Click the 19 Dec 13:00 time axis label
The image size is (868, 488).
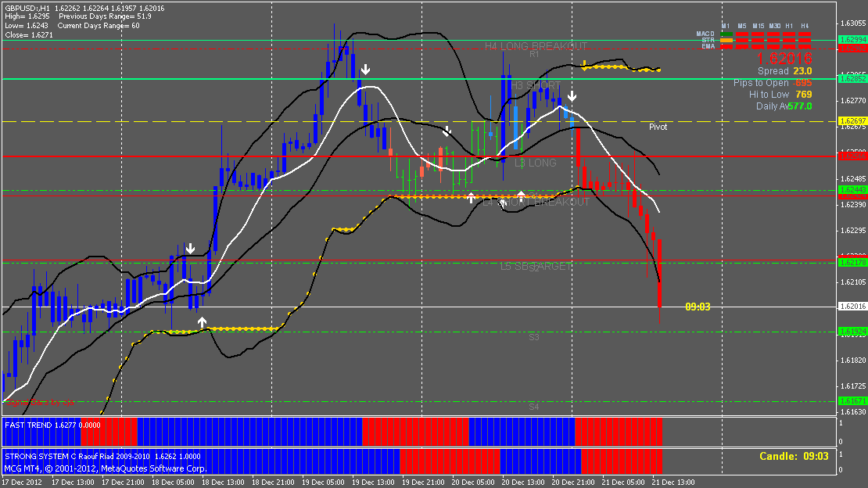point(373,482)
